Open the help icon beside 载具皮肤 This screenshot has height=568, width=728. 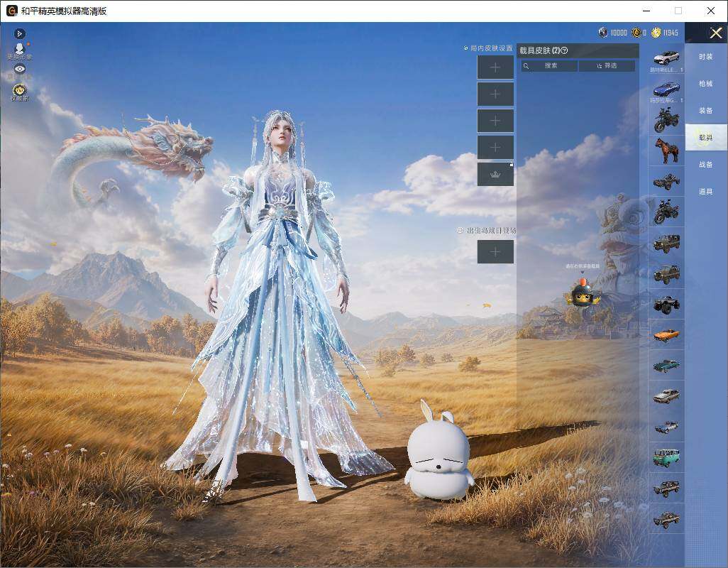[565, 50]
